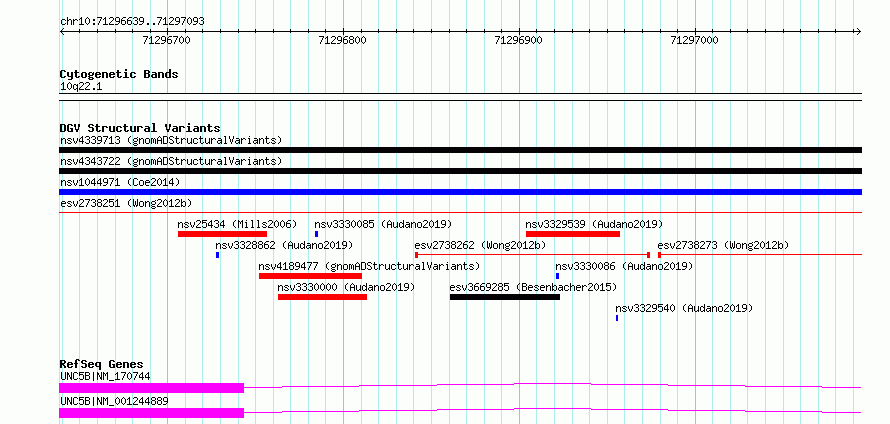Open the nsv3328862 (Audano2019) label
The image size is (890, 424).
point(284,245)
